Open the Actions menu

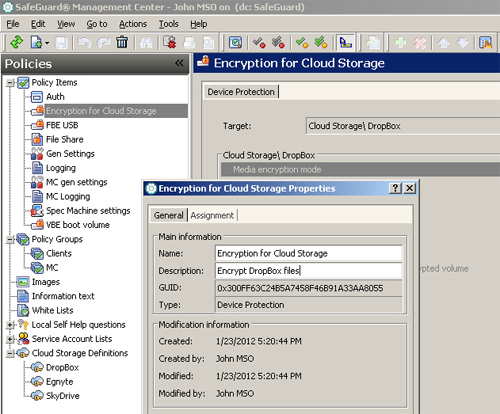pyautogui.click(x=133, y=24)
